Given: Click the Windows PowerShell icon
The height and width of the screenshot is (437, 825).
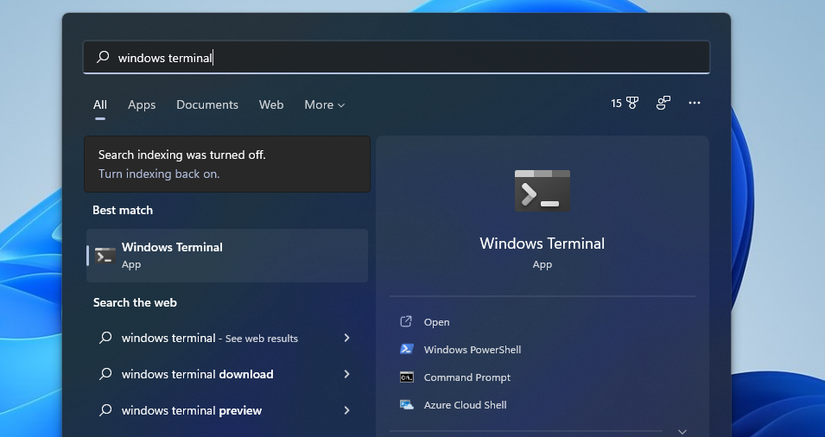Looking at the screenshot, I should [x=406, y=349].
